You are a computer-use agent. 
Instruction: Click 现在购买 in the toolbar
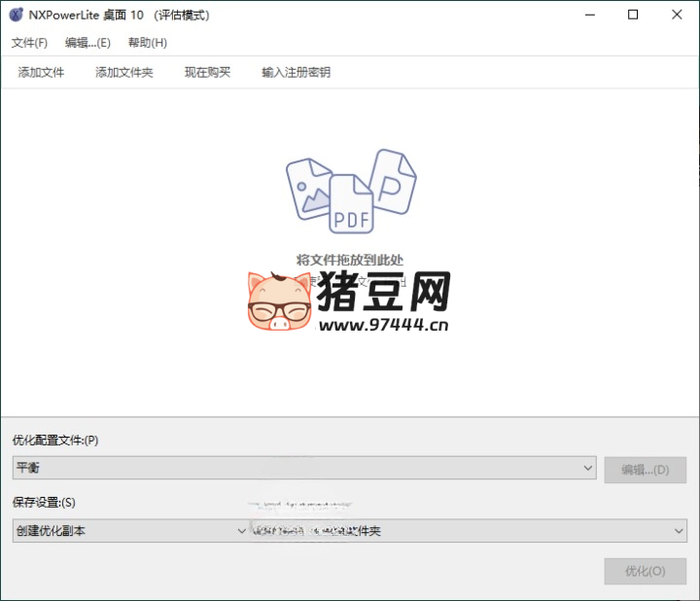point(208,72)
